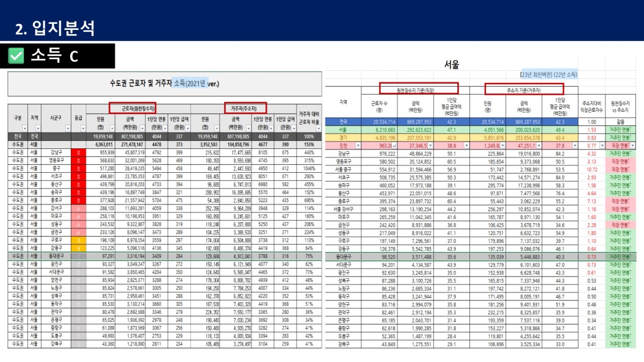The image size is (644, 362).
Task: Select the 영등포구 cell in left table
Action: click(56, 161)
